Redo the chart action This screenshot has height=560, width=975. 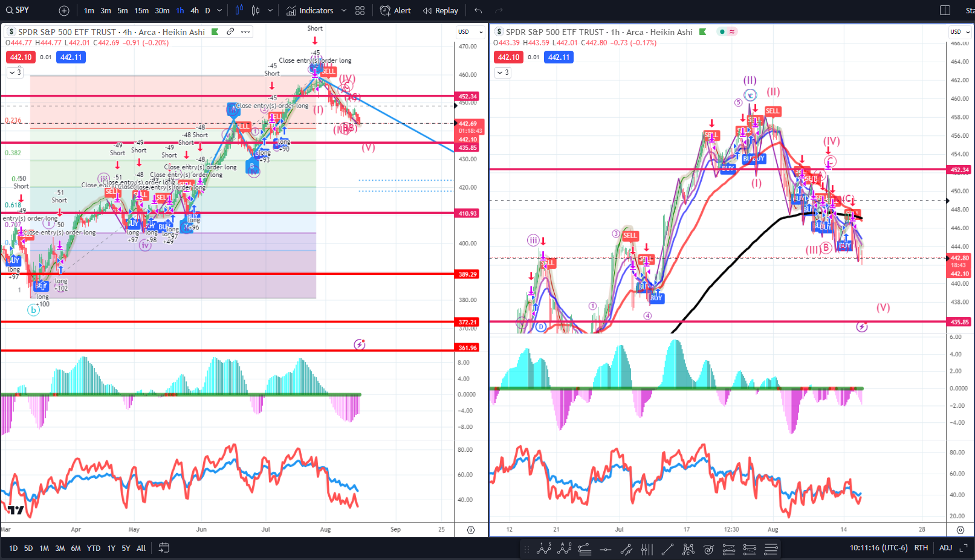coord(499,11)
